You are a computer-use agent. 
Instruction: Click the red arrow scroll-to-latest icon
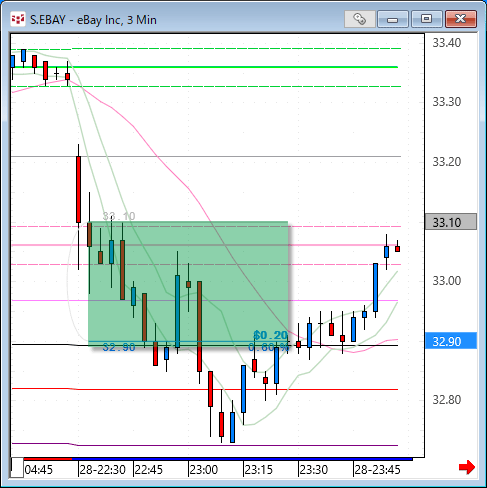point(467,467)
